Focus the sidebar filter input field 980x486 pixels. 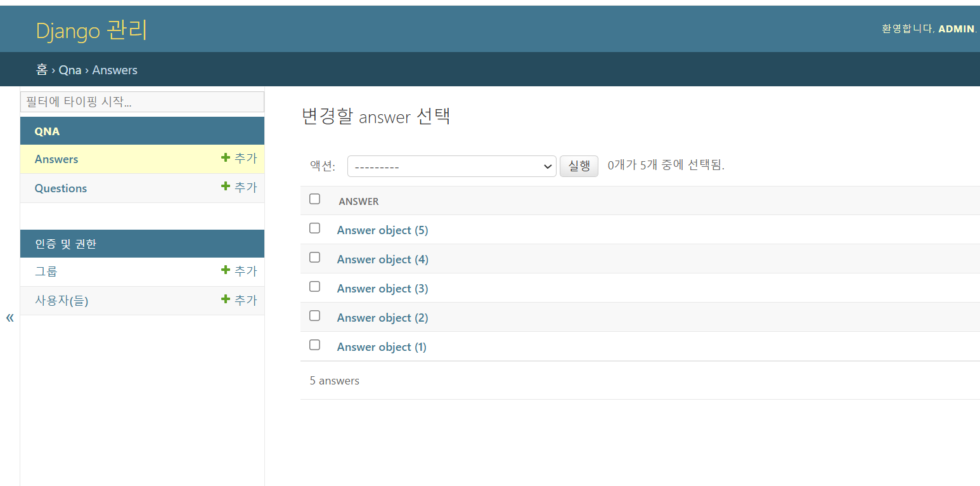click(142, 102)
